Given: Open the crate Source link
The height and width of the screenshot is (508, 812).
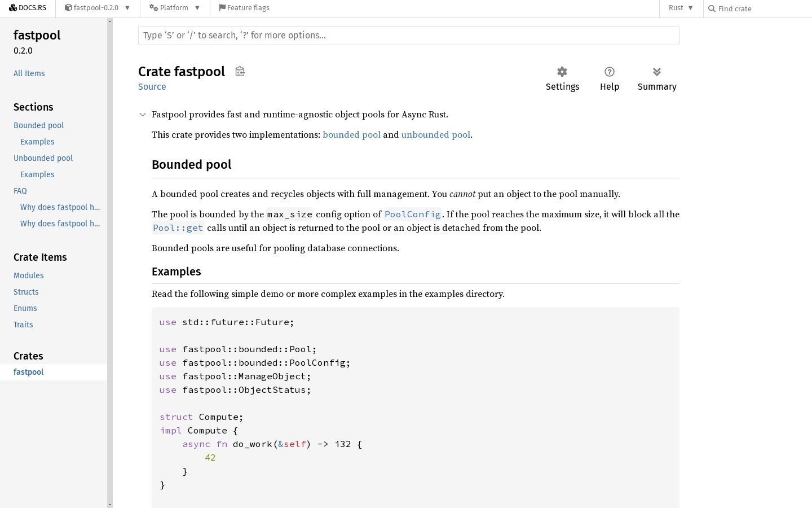Looking at the screenshot, I should (152, 87).
